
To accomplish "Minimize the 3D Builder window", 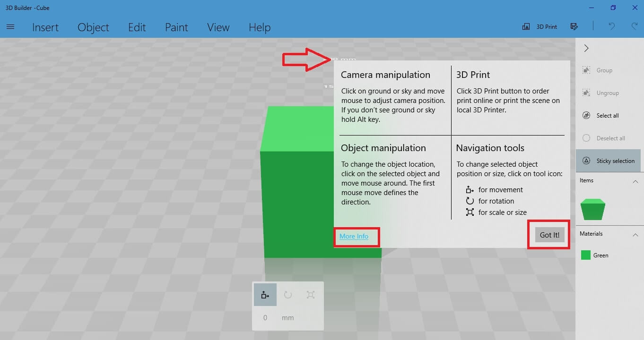I will 592,8.
